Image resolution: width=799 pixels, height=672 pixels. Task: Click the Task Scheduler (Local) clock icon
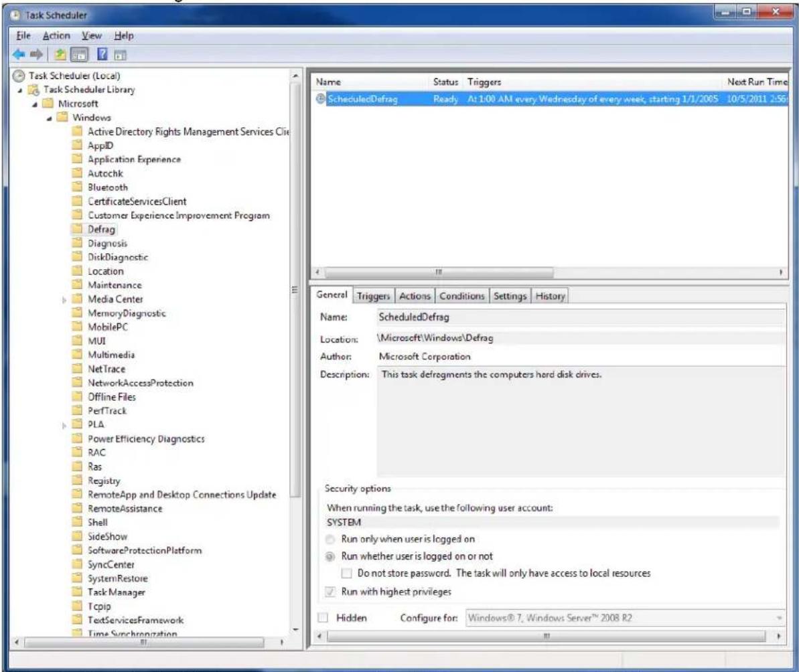(19, 76)
